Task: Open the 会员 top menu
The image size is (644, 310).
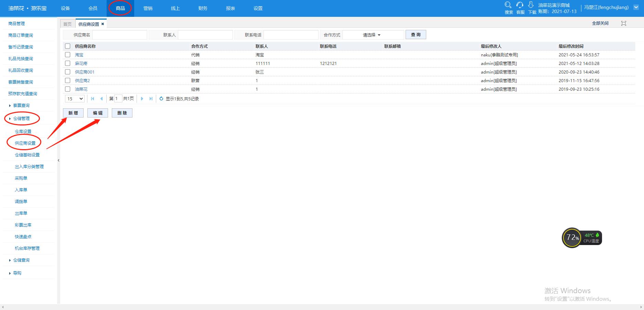Action: pos(93,8)
